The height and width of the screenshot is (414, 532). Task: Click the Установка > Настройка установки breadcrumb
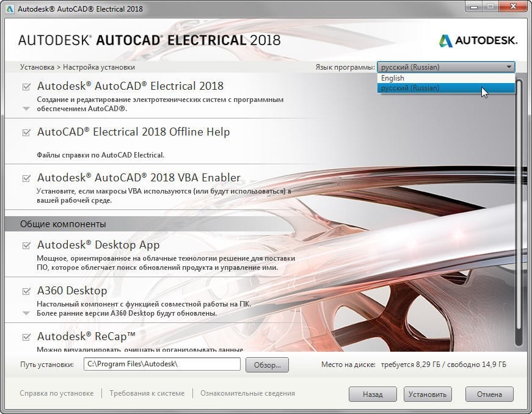point(78,67)
